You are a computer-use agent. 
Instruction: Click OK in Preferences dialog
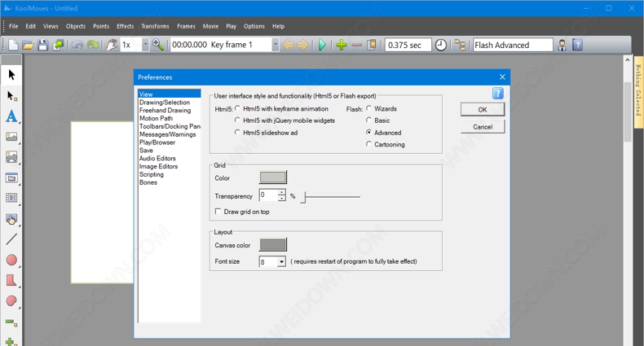[483, 109]
